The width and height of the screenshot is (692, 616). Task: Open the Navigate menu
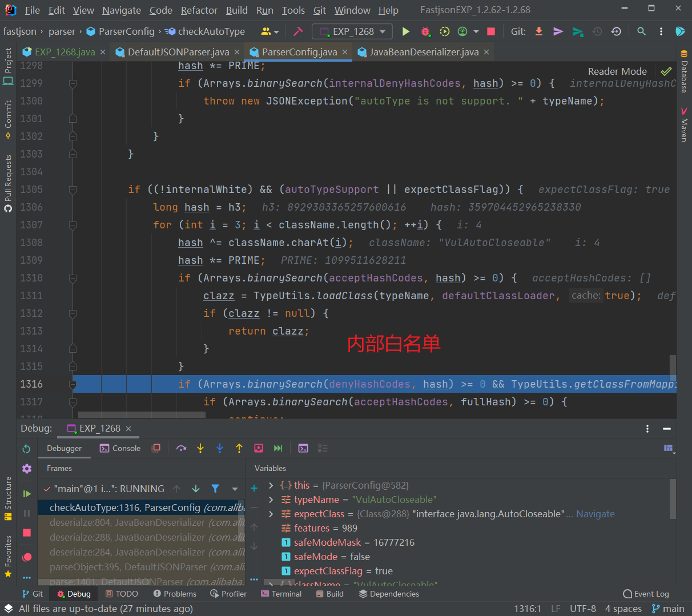121,10
